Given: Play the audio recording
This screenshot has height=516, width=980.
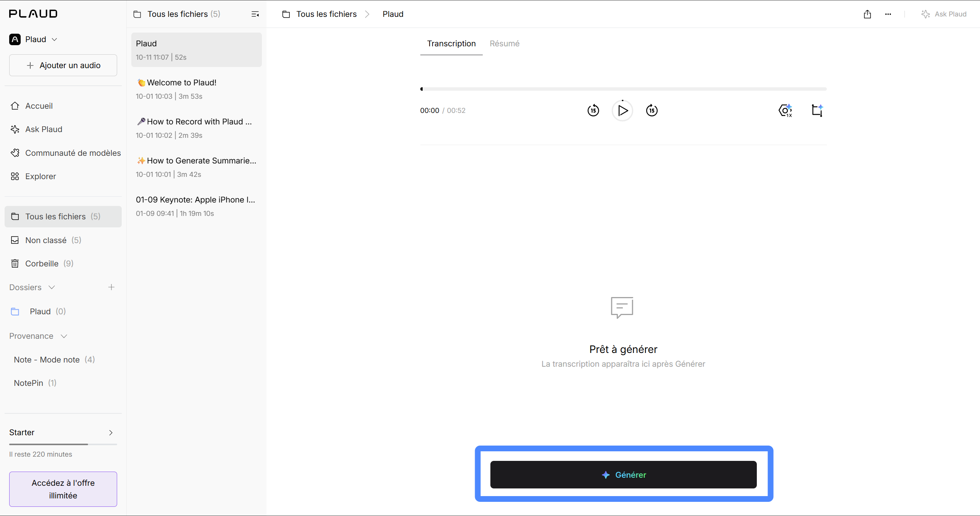Looking at the screenshot, I should point(622,111).
